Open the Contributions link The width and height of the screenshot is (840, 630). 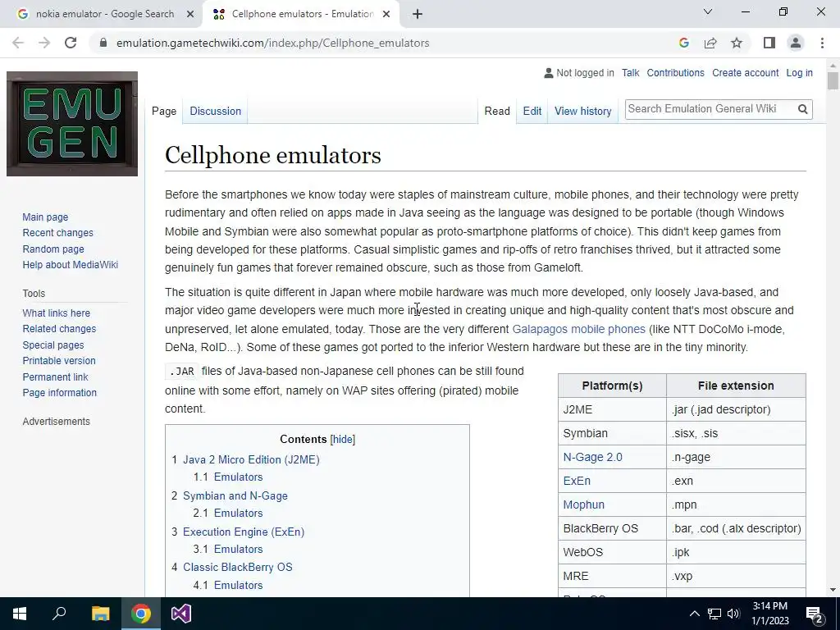tap(676, 73)
